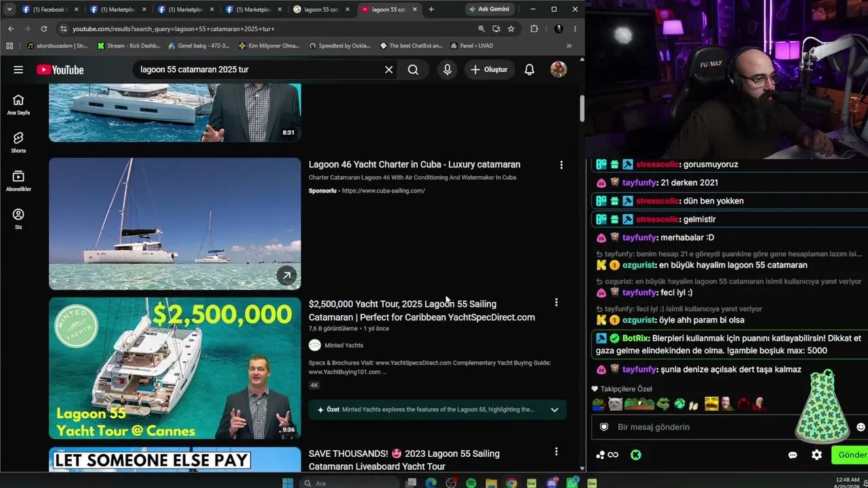Open Microsoft Edge from the taskbar

tap(431, 483)
